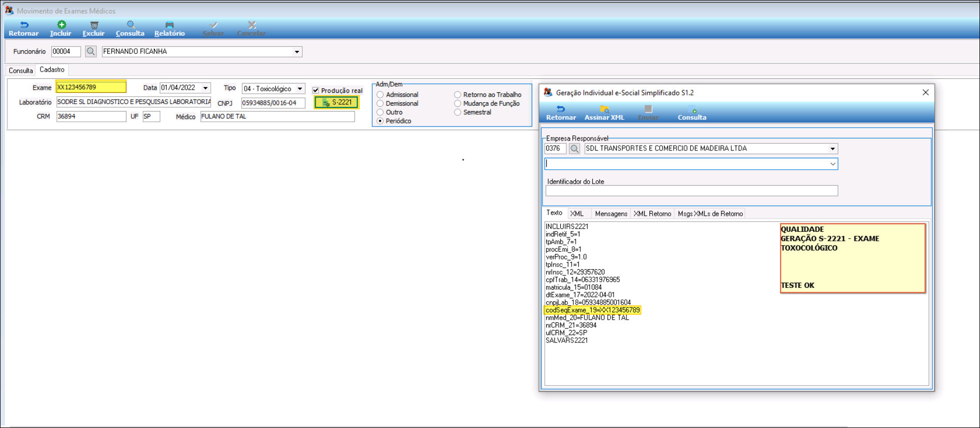Click Empresa code field 0376
Image resolution: width=980 pixels, height=428 pixels.
coord(555,148)
